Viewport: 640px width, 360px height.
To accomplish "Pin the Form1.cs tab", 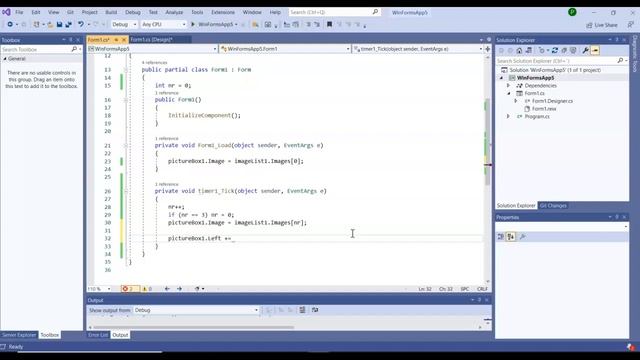I will (116, 40).
